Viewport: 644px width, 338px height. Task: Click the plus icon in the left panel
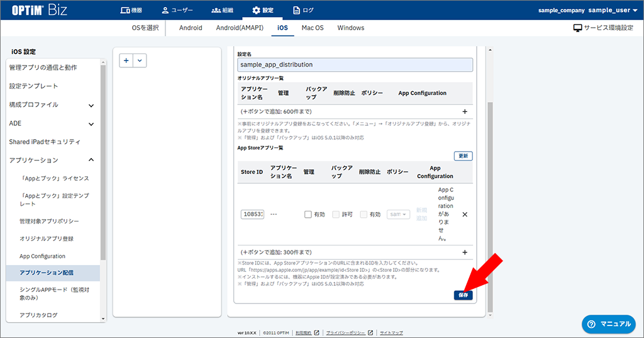point(126,60)
